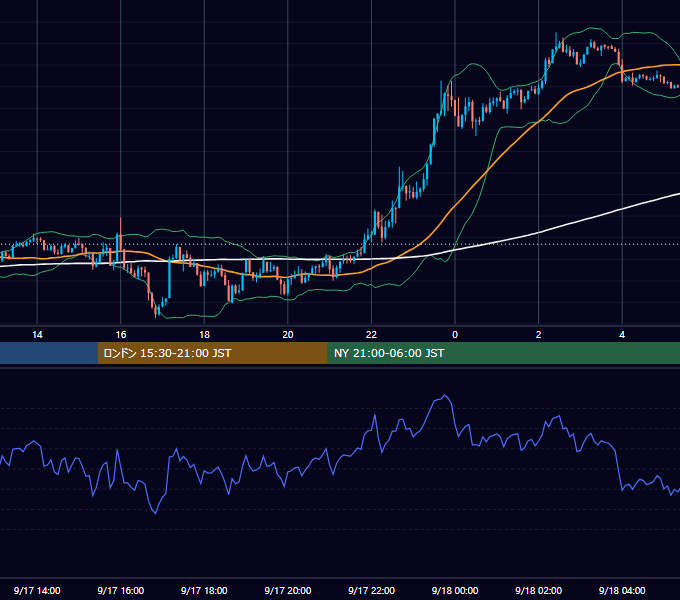680x600 pixels.
Task: Click the 9/17 22:00 date label
Action: click(x=371, y=590)
